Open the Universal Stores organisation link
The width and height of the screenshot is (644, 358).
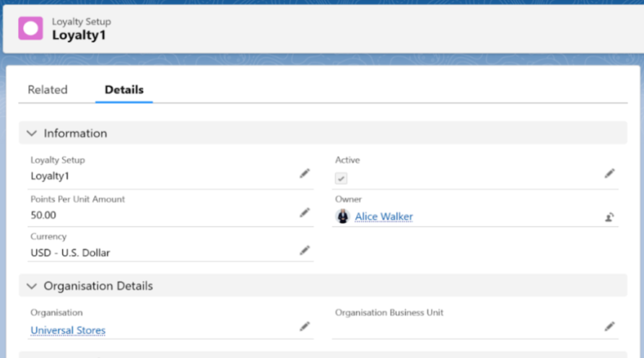68,331
